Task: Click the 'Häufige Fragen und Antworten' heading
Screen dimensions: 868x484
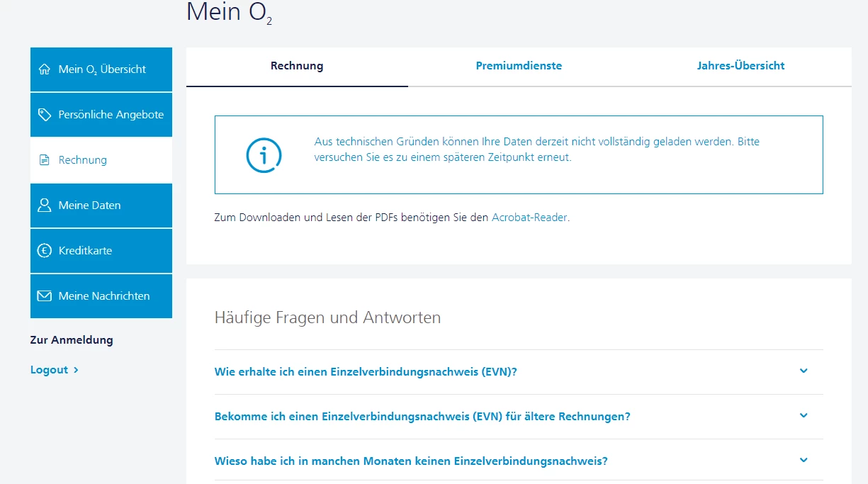Action: 327,317
